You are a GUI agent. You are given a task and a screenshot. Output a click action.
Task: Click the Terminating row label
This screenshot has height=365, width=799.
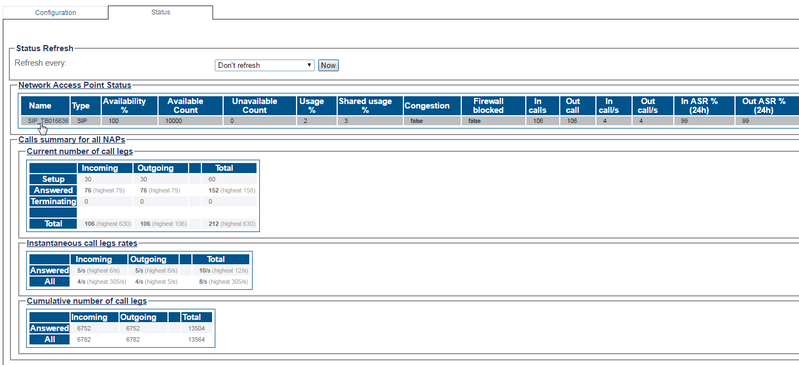coord(53,201)
